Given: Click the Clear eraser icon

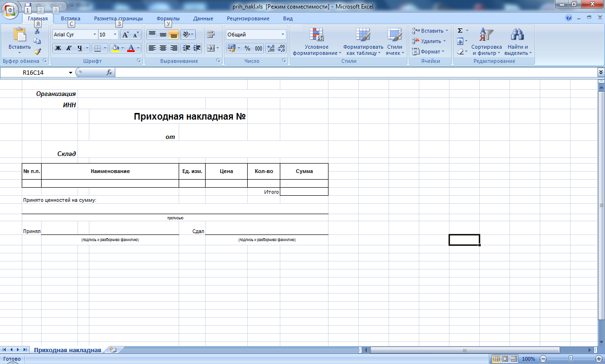Looking at the screenshot, I should [460, 52].
